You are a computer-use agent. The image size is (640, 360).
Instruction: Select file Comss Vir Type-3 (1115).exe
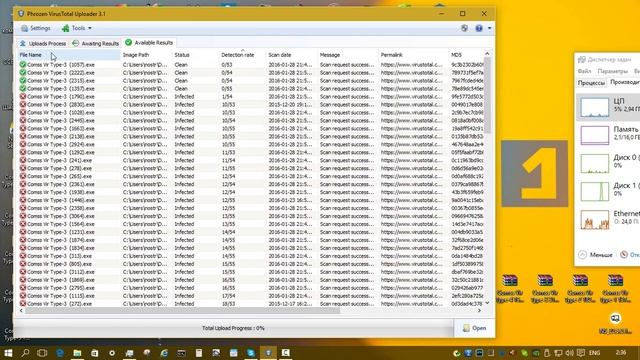(x=61, y=296)
